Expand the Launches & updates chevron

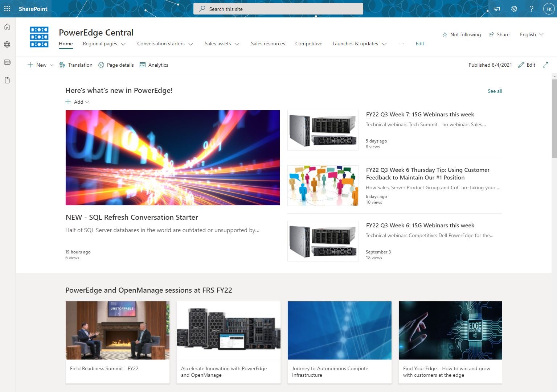(x=384, y=44)
